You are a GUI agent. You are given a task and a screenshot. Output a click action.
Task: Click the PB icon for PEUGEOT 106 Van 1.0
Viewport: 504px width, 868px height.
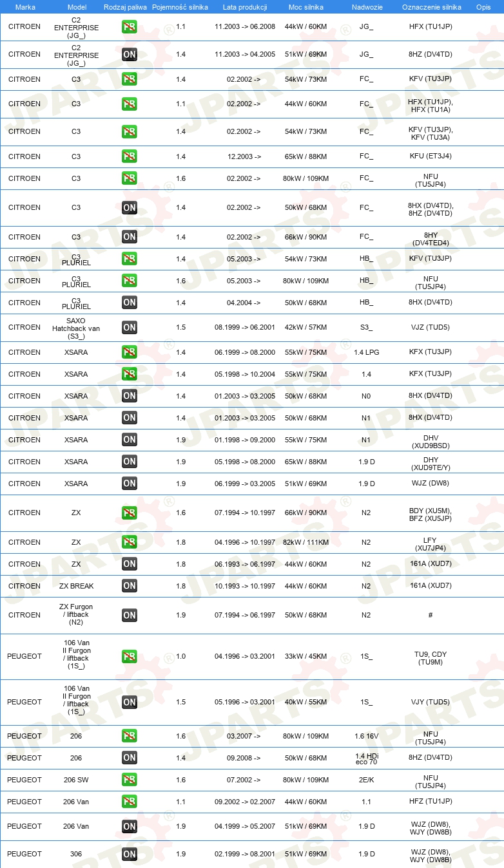[130, 657]
